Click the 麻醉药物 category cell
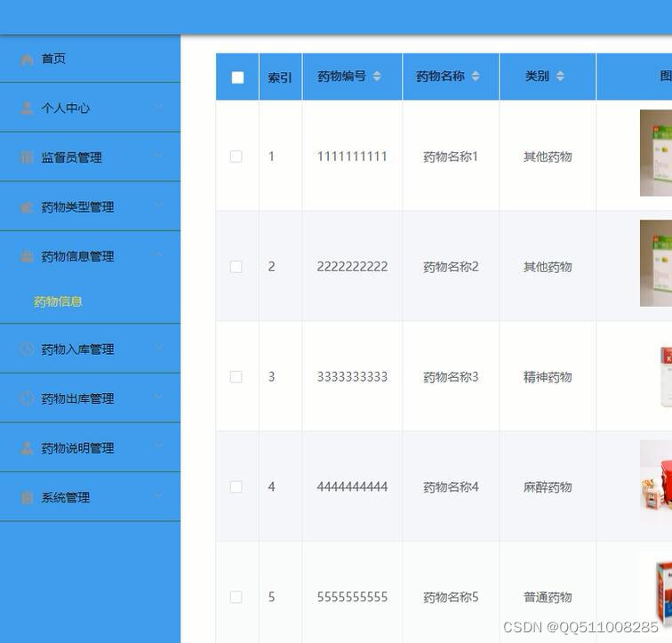 (548, 487)
